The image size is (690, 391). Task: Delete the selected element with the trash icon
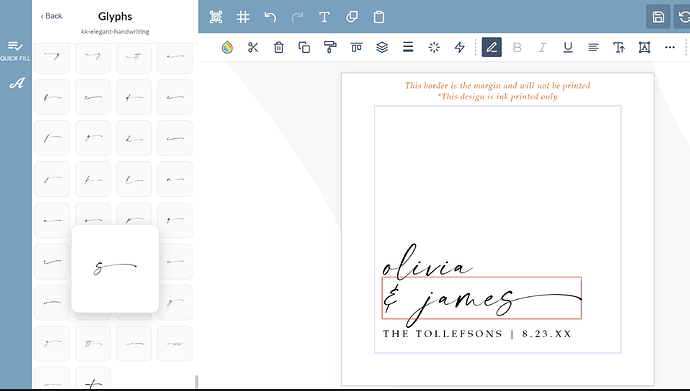click(279, 47)
